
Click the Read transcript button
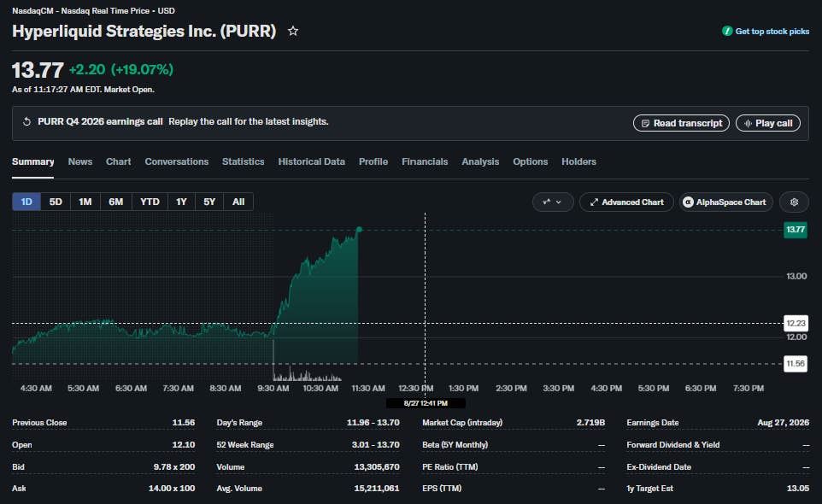tap(681, 123)
